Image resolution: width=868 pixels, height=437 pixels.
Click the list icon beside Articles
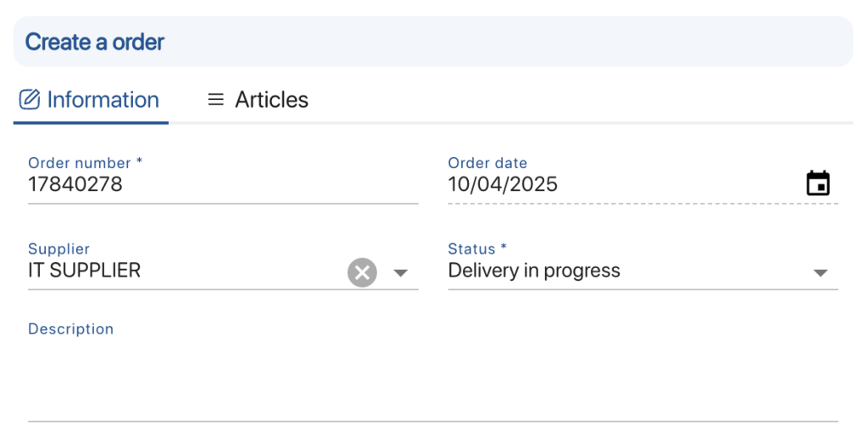(216, 99)
